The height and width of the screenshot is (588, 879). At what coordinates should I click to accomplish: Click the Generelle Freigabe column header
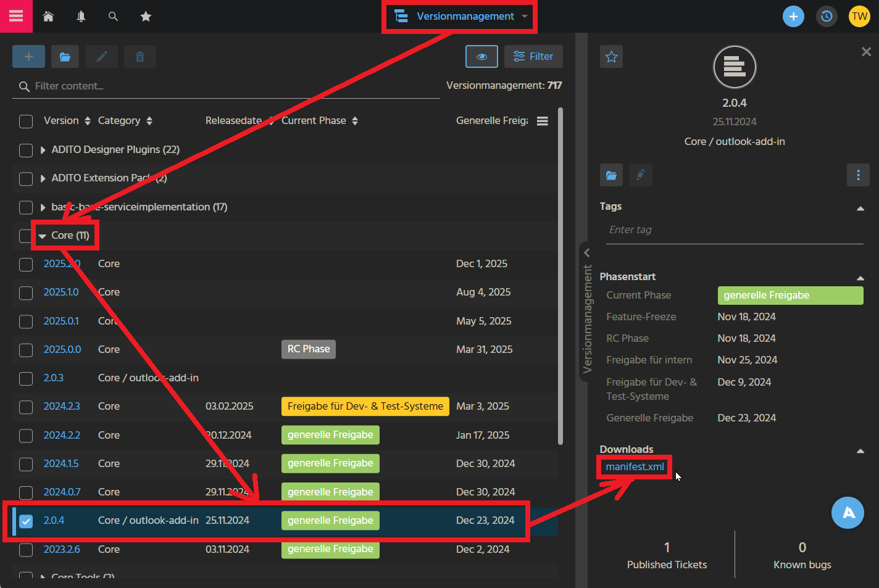[492, 121]
